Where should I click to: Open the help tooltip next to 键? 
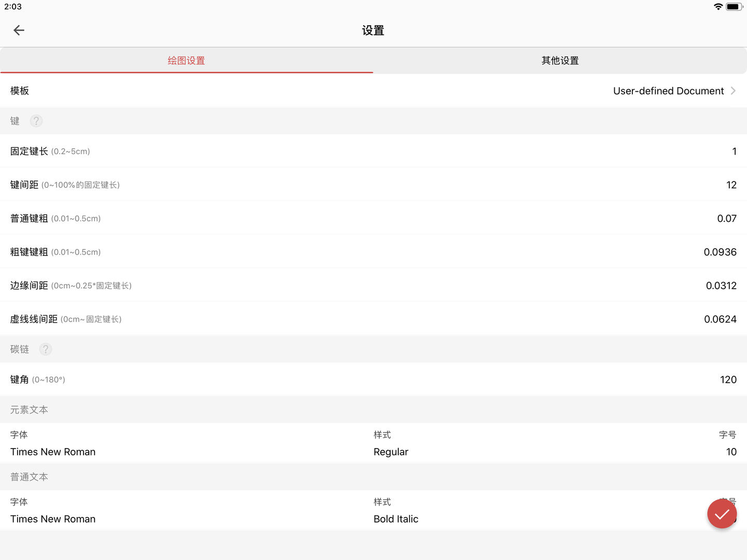click(x=36, y=121)
